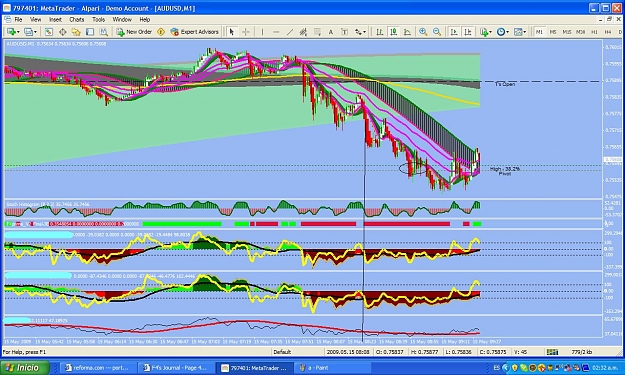625x375 pixels.
Task: Select the Text Label tool
Action: 344,32
